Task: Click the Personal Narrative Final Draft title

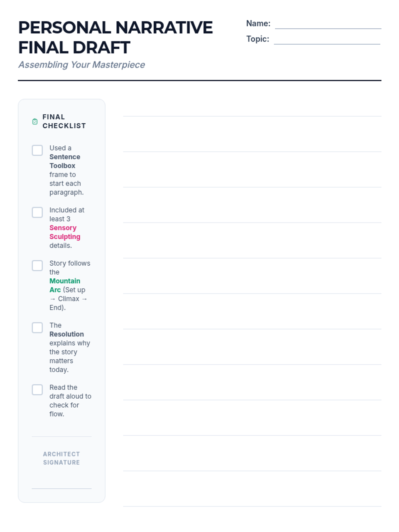Action: [115, 37]
